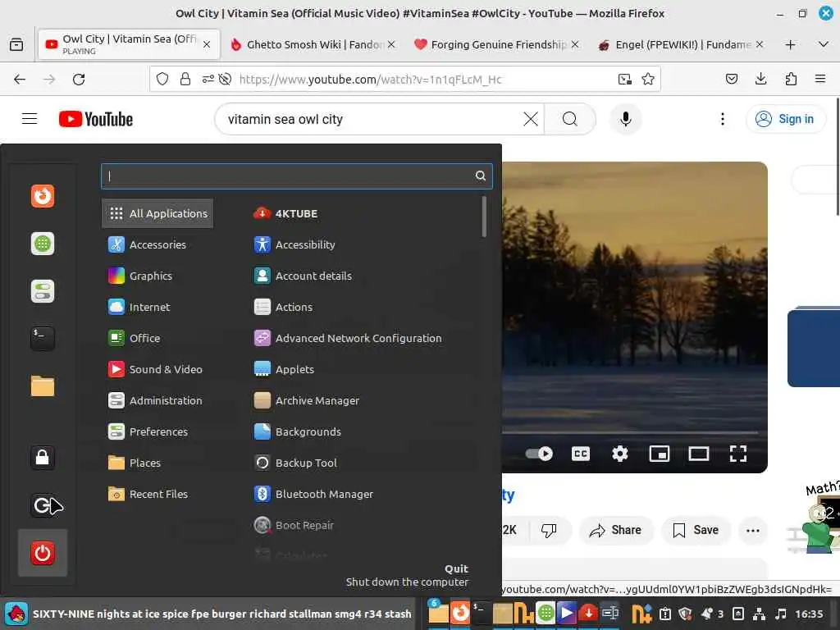The height and width of the screenshot is (630, 840).
Task: Open a new Firefox tab
Action: click(790, 44)
